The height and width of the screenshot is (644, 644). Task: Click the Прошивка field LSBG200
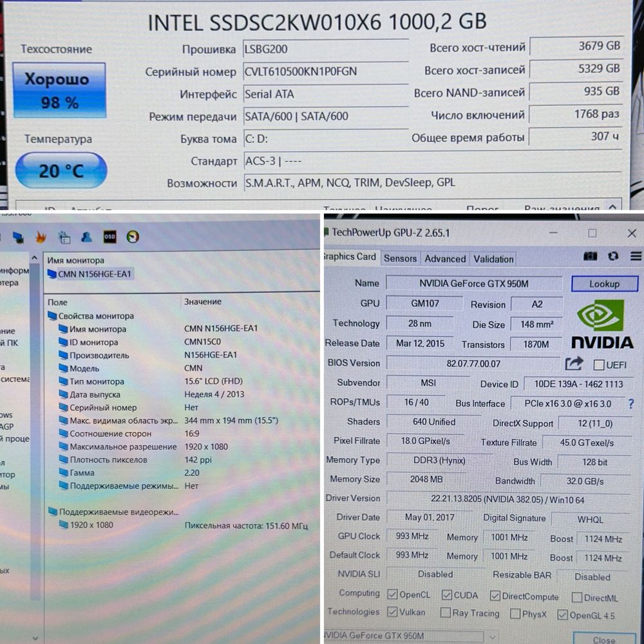pyautogui.click(x=326, y=50)
